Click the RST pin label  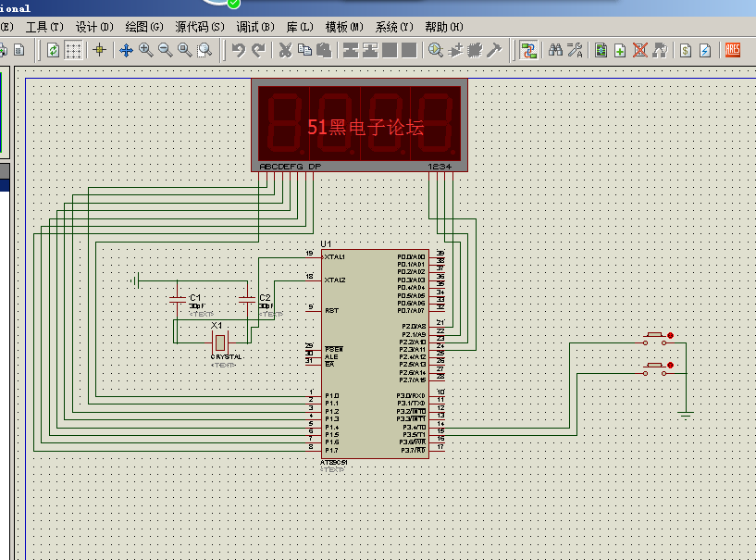(331, 311)
